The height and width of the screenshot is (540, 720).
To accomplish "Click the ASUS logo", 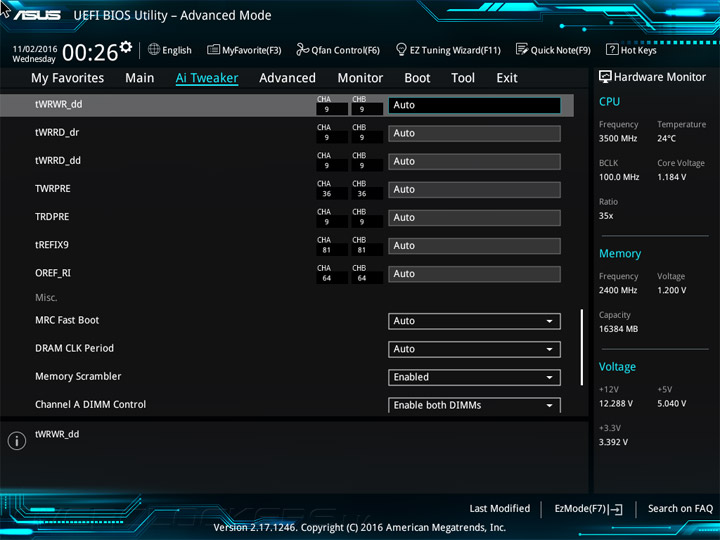I will [x=37, y=15].
